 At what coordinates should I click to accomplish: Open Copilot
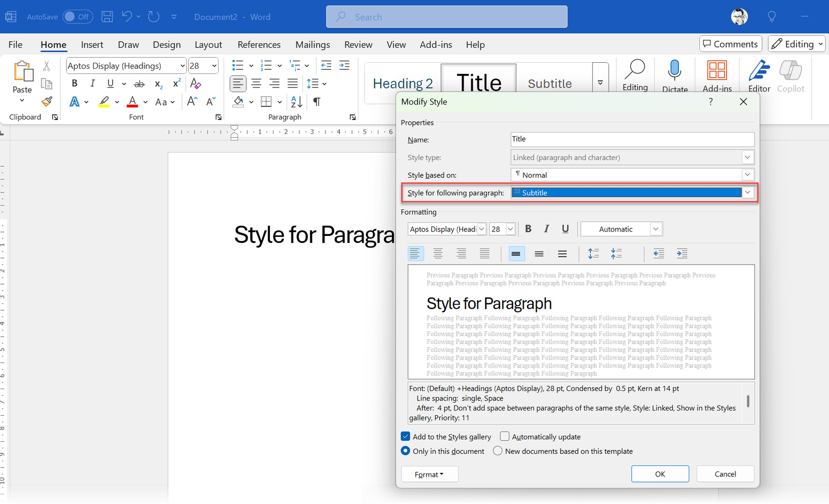pos(790,75)
